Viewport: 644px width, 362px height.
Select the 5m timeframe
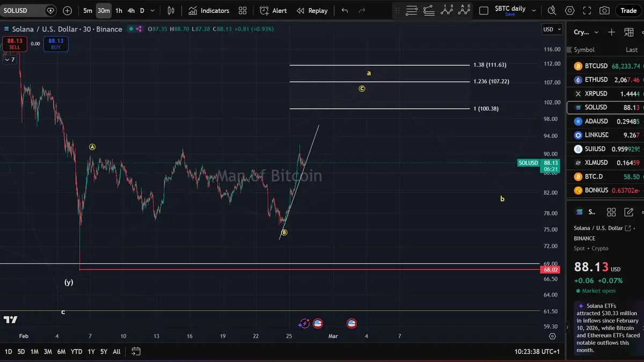click(87, 10)
